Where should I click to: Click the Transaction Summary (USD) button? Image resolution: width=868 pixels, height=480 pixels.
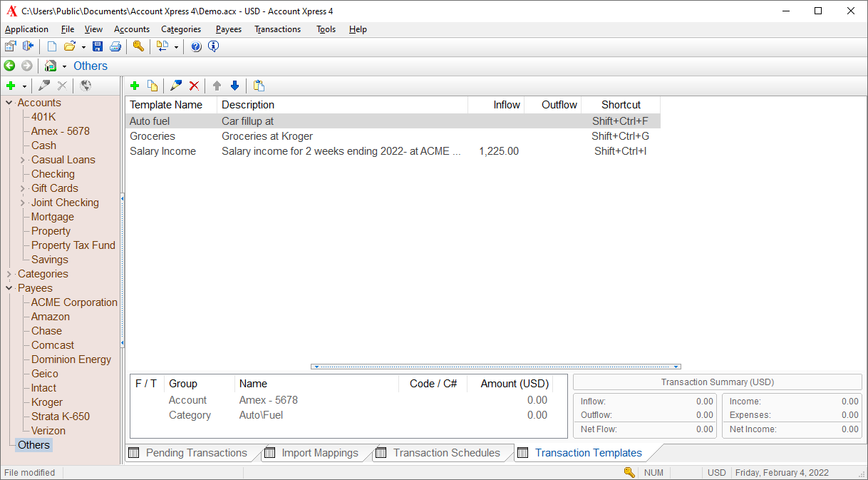(x=717, y=382)
